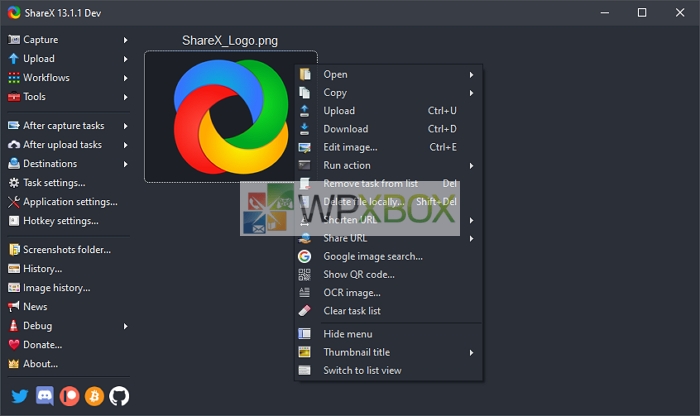
Task: Click the Donate heart icon
Action: tap(14, 345)
